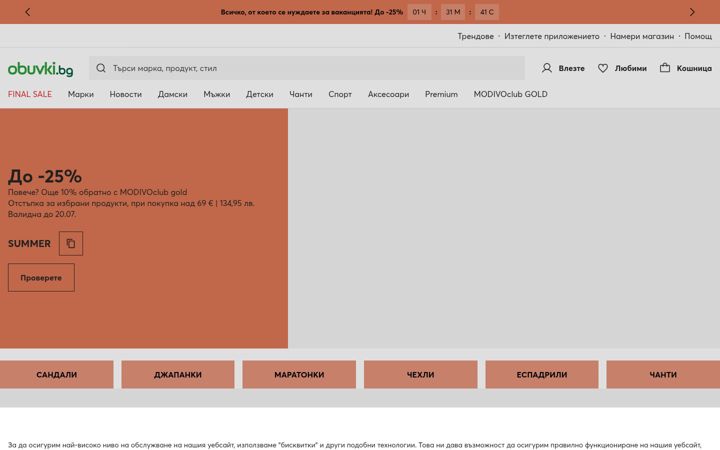Open the Спорт menu
Viewport: 720px width, 450px height.
340,94
